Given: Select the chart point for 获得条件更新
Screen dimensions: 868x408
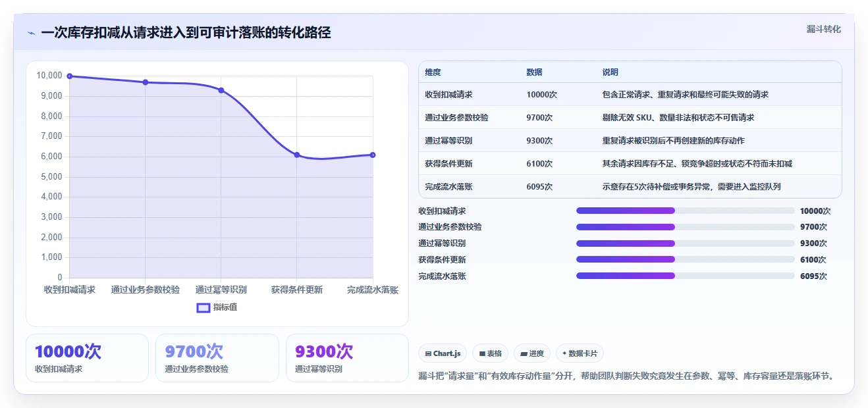Looking at the screenshot, I should [297, 155].
